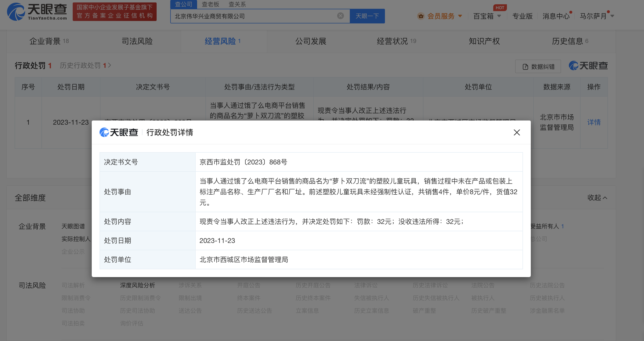Open 详情 for the penalty row
The height and width of the screenshot is (341, 644).
point(594,122)
